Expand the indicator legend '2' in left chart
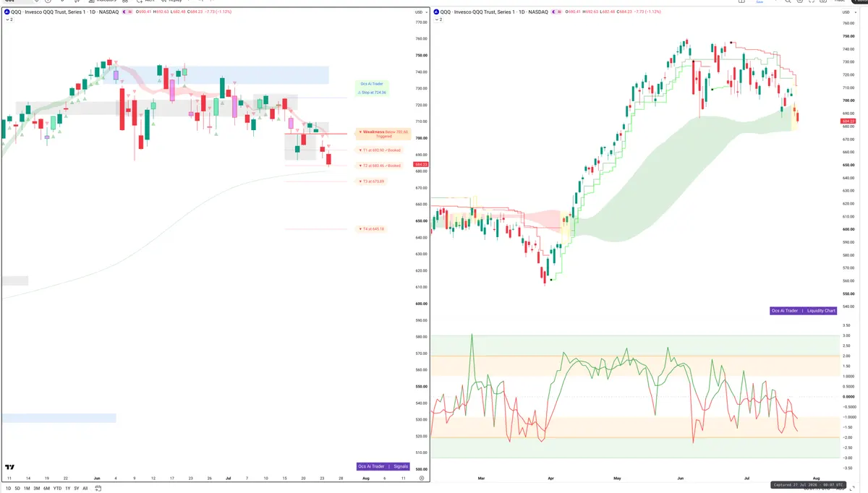868x493 pixels. (8, 20)
